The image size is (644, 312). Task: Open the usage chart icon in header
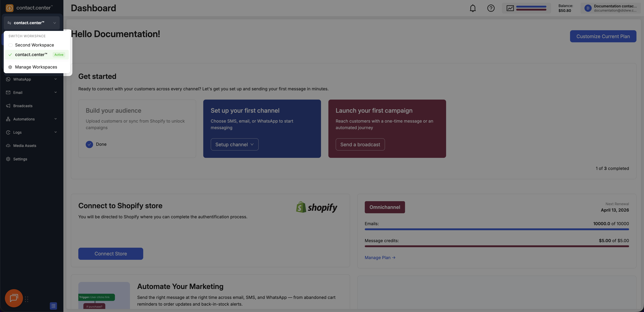click(x=510, y=8)
